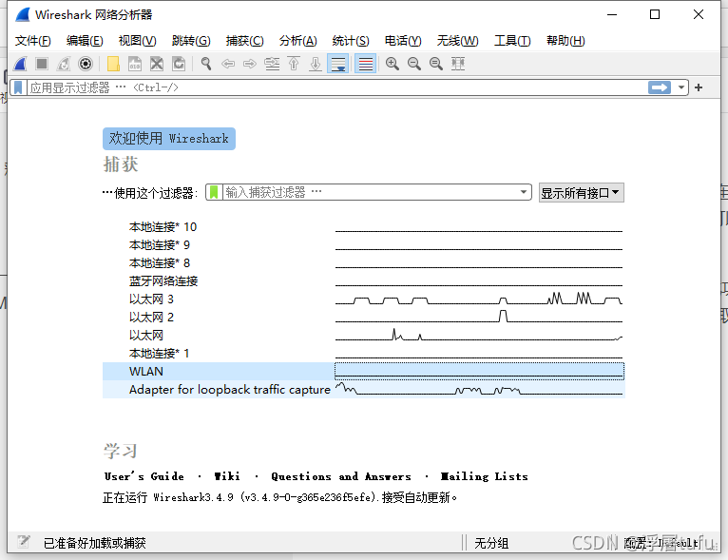The height and width of the screenshot is (560, 728).
Task: Zoom out on the main window text
Action: tap(414, 64)
